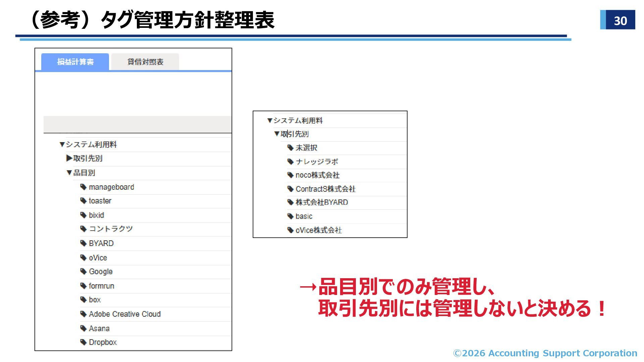Select the ナレッジラボ tag entry
The width and height of the screenshot is (644, 362).
(x=317, y=162)
